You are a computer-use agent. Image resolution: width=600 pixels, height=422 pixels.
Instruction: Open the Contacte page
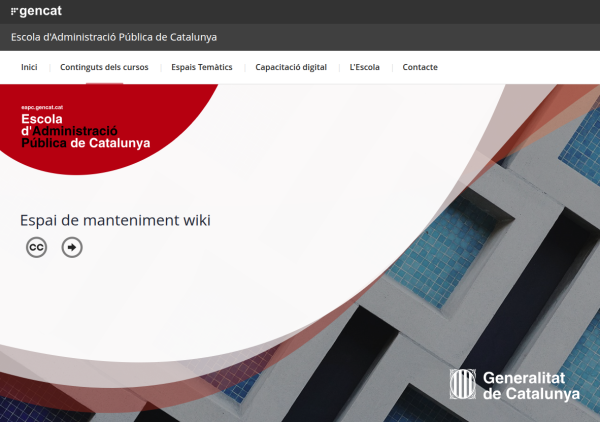[x=420, y=67]
